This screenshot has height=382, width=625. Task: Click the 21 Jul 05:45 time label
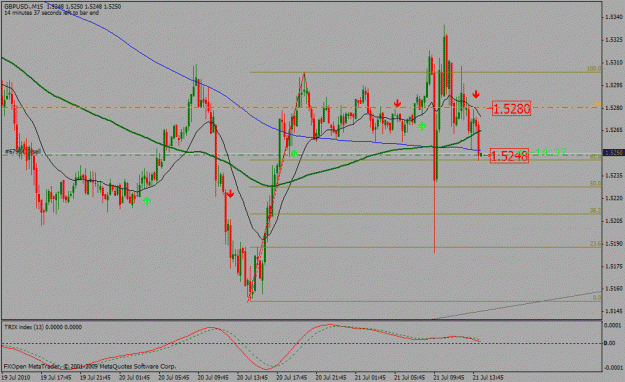click(410, 377)
